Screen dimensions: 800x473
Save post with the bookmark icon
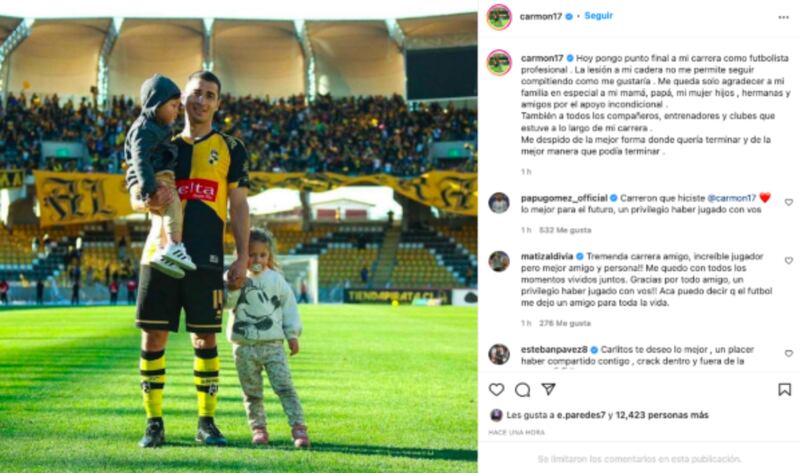(x=785, y=390)
